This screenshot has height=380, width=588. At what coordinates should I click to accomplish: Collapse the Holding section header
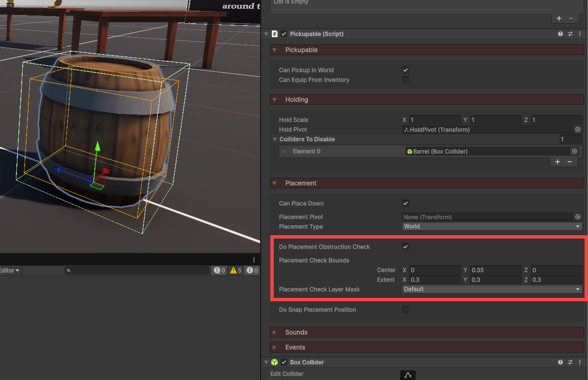coord(275,99)
